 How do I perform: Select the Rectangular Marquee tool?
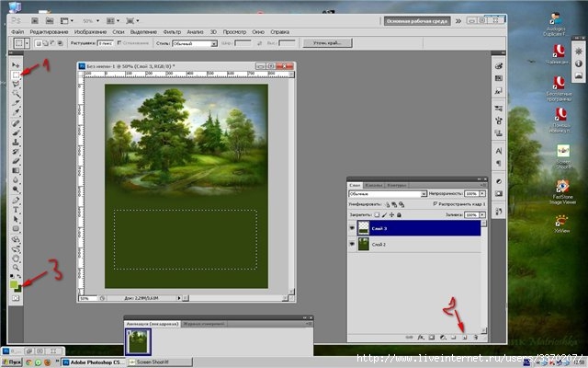click(16, 75)
